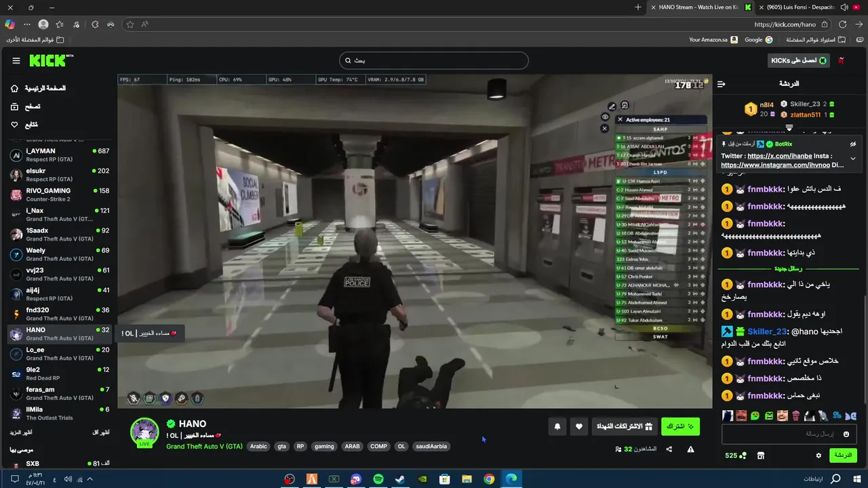Open Steam from the taskbar
Screen dimensions: 868x488
pos(400,479)
